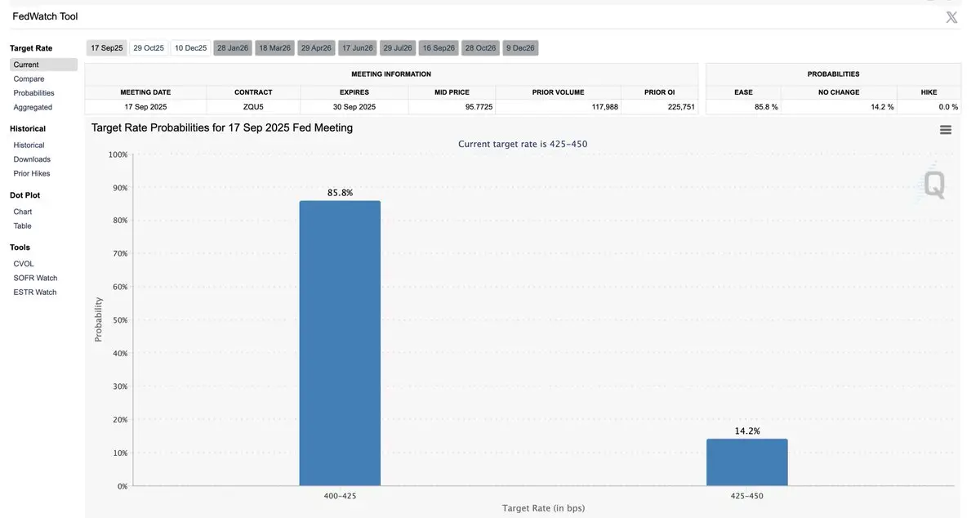Screen dimensions: 980x518
Task: Select the 17 Jun26 meeting tab
Action: point(357,48)
